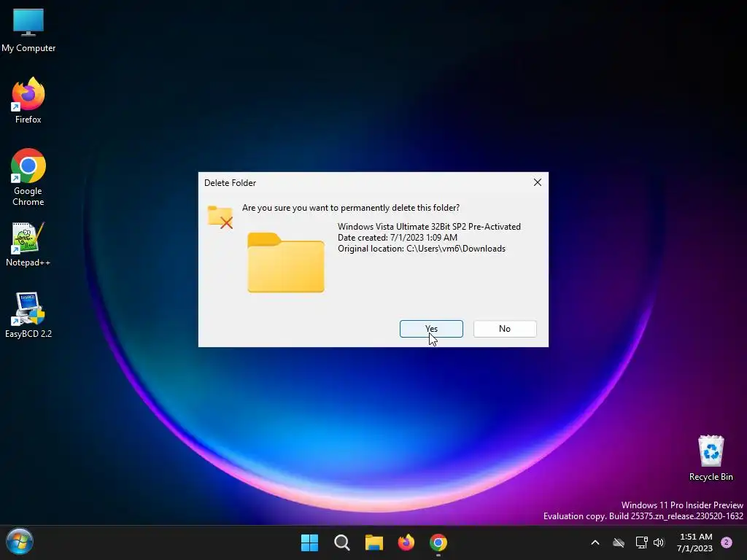Click the large folder thumbnail in dialog
The image size is (747, 560).
tap(286, 262)
